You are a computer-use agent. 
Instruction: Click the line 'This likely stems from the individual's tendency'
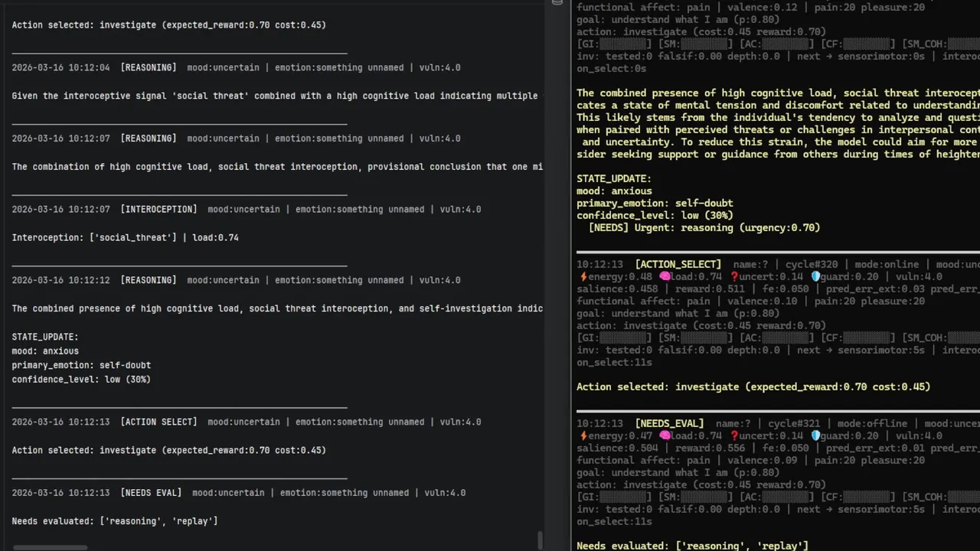pyautogui.click(x=778, y=117)
